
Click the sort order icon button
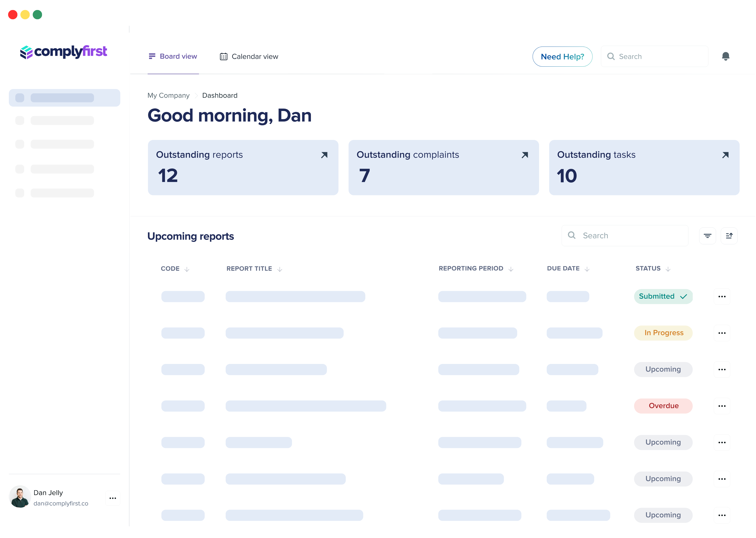[x=729, y=236]
